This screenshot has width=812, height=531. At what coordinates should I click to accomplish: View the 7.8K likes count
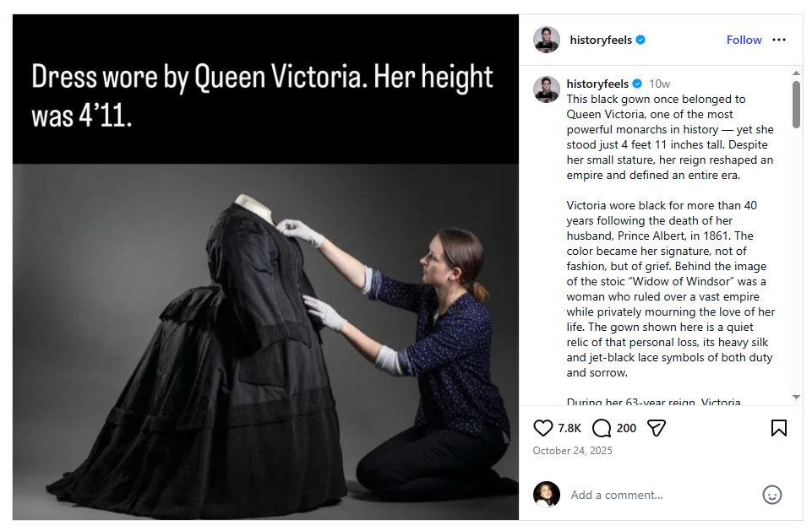pos(569,428)
